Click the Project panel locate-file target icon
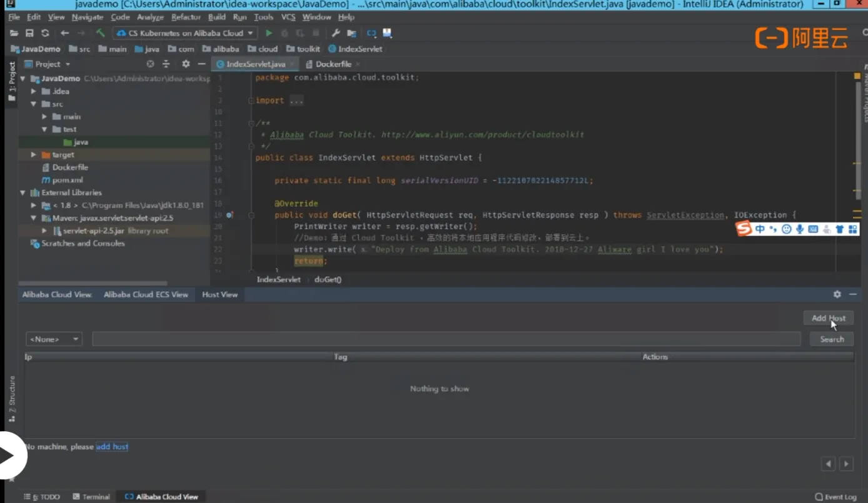The width and height of the screenshot is (868, 503). click(x=150, y=64)
